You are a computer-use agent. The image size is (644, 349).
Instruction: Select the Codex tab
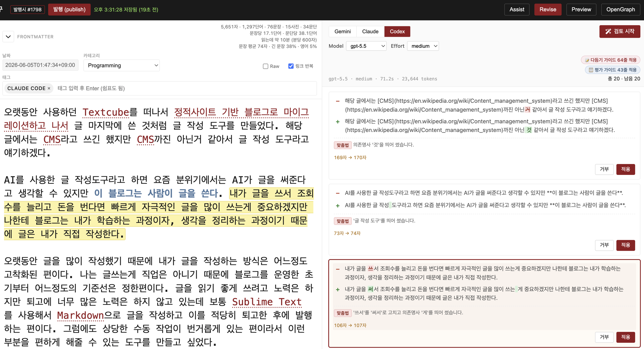click(x=397, y=31)
